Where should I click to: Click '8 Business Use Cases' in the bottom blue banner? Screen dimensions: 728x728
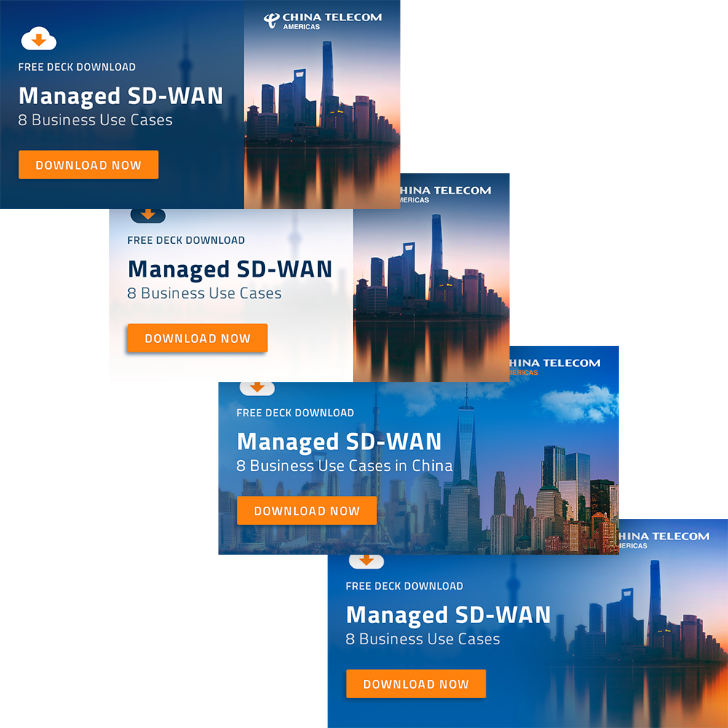coord(423,639)
